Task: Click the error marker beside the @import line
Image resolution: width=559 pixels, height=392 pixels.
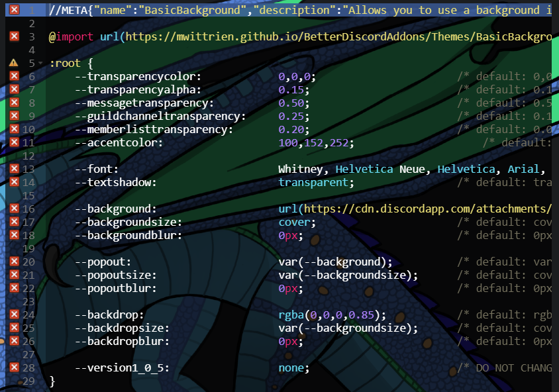Action: point(14,36)
